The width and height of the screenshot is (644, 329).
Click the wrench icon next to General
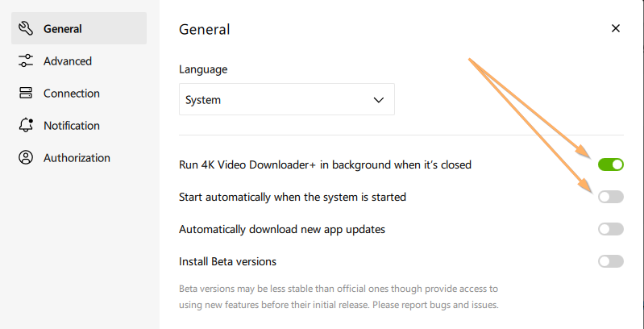tap(27, 29)
